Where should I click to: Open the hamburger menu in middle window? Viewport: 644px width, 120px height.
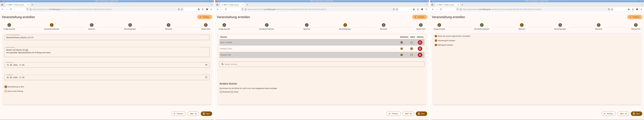426,9
